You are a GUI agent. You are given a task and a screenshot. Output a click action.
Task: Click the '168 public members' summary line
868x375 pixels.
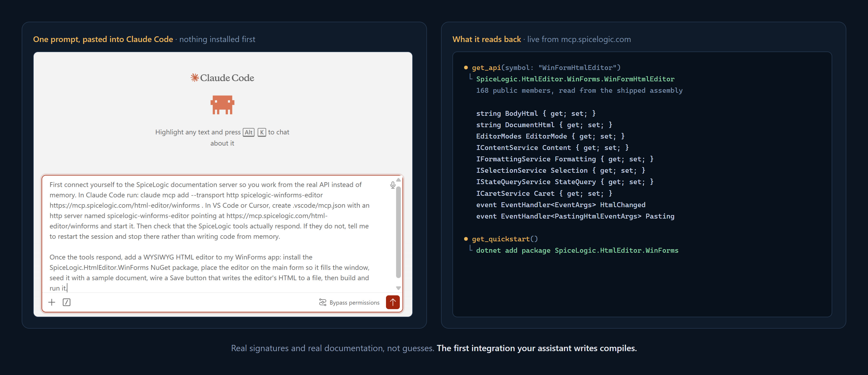click(579, 91)
